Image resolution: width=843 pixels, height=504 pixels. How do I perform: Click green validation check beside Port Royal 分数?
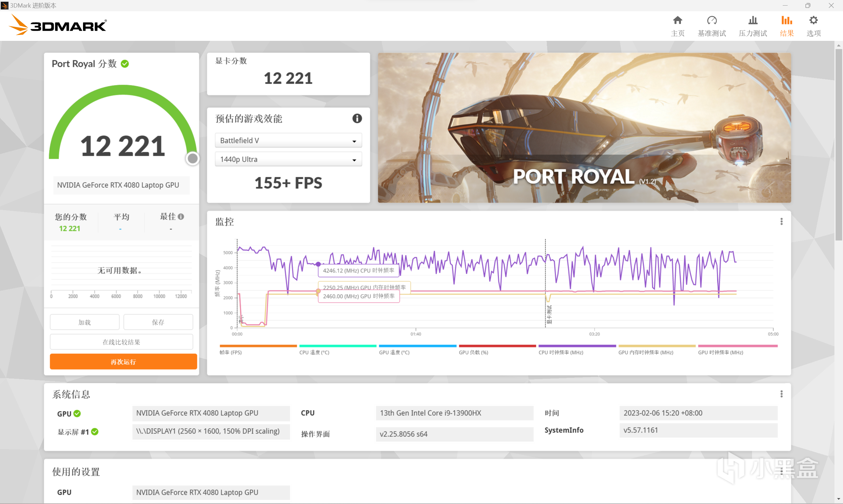click(125, 64)
